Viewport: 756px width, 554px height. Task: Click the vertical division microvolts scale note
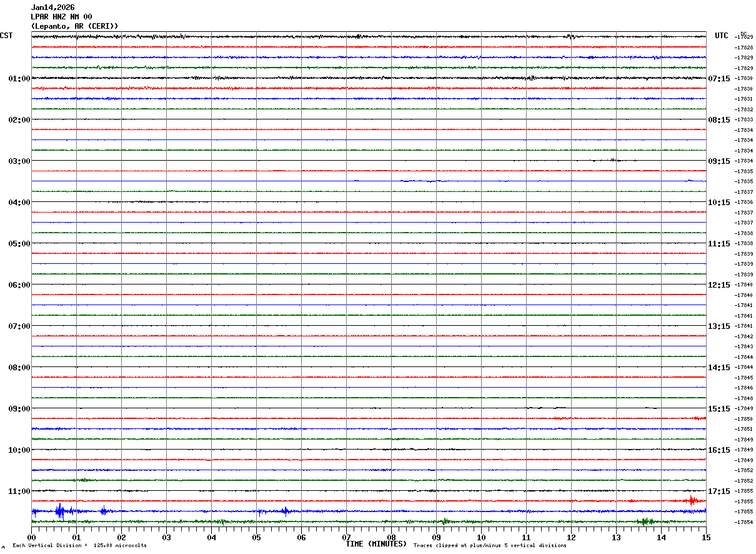click(79, 546)
